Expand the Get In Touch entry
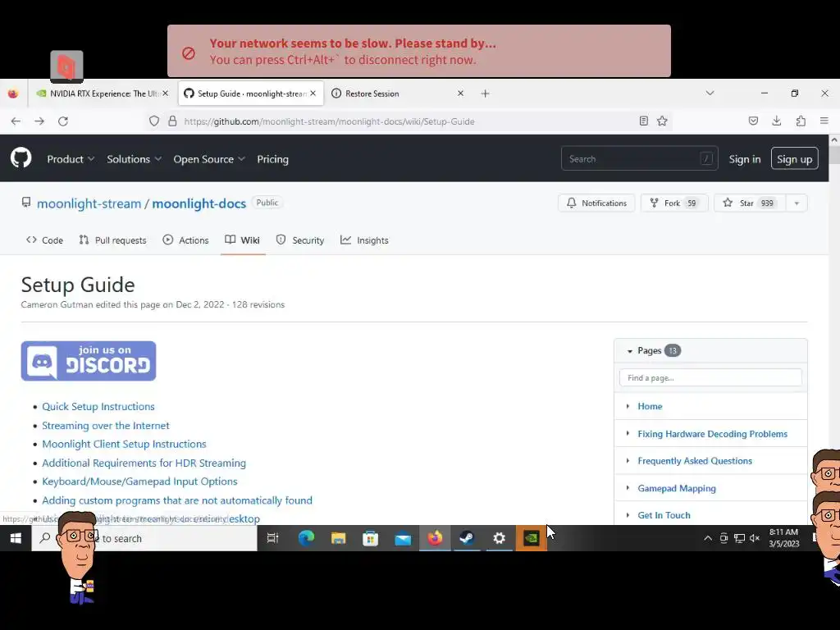The image size is (840, 630). coord(628,515)
